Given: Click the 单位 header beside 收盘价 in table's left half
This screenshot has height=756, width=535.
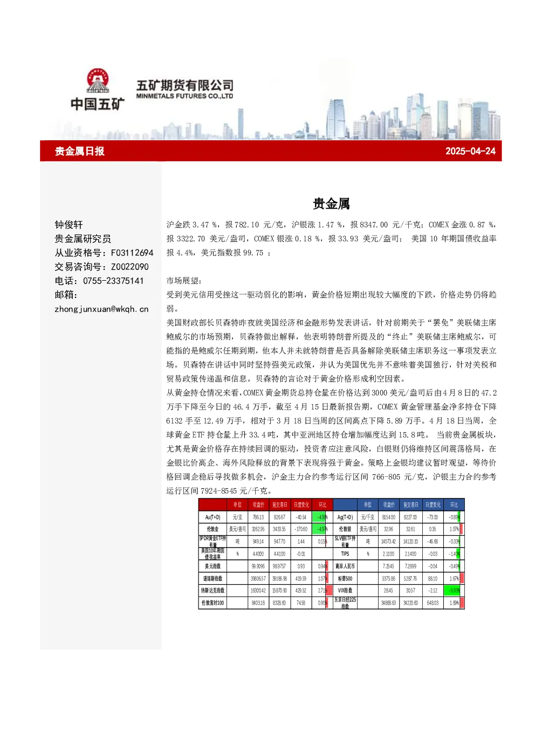Looking at the screenshot, I should (x=237, y=505).
